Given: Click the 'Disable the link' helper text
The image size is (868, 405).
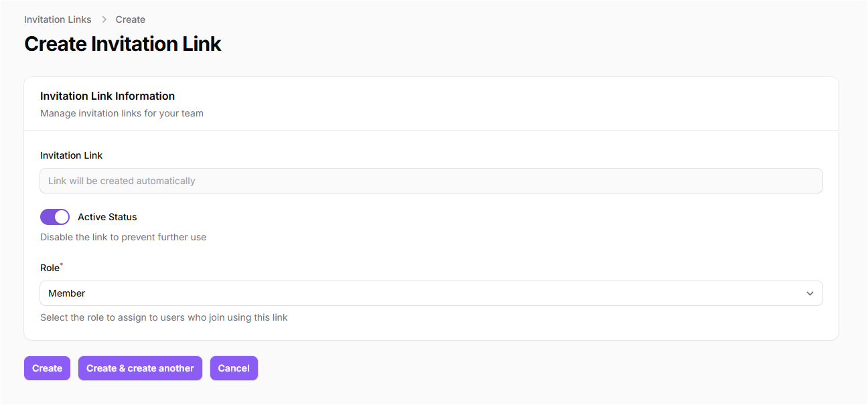Looking at the screenshot, I should click(x=123, y=237).
